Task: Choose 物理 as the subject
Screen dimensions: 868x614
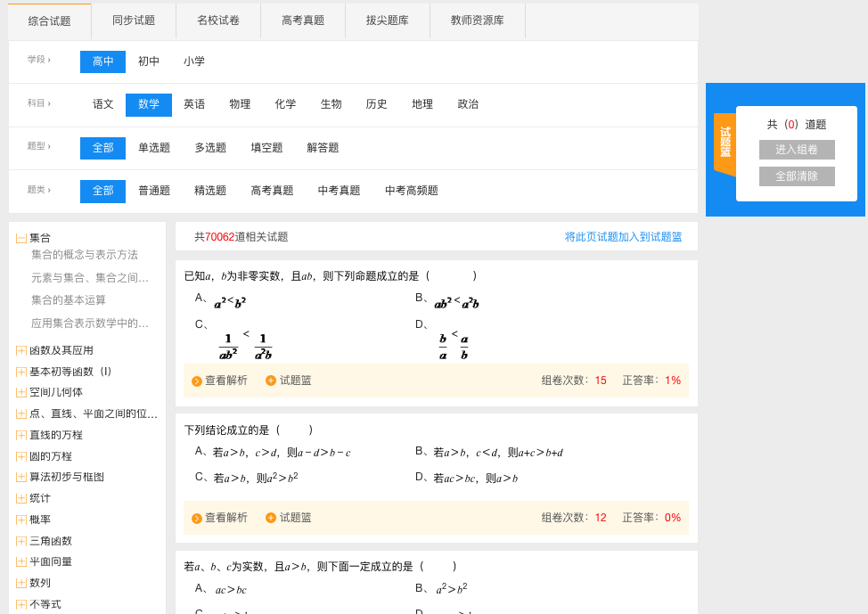Action: (240, 105)
